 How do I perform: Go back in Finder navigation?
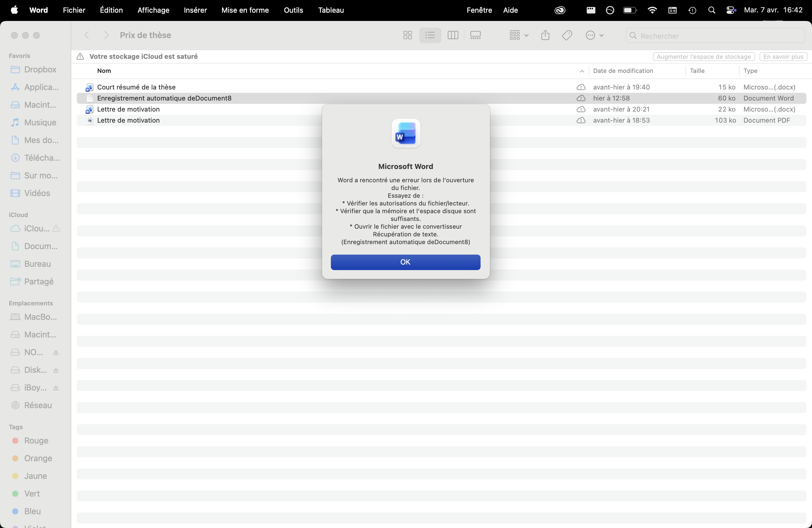87,35
